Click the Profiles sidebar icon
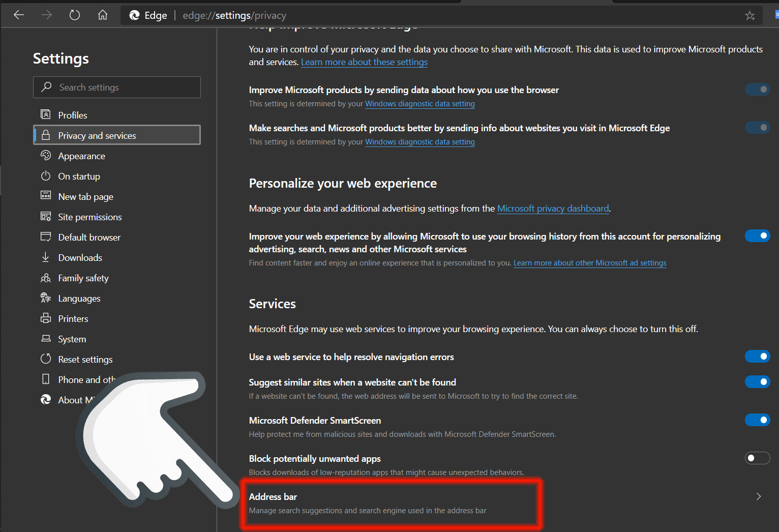The height and width of the screenshot is (532, 779). (x=46, y=114)
